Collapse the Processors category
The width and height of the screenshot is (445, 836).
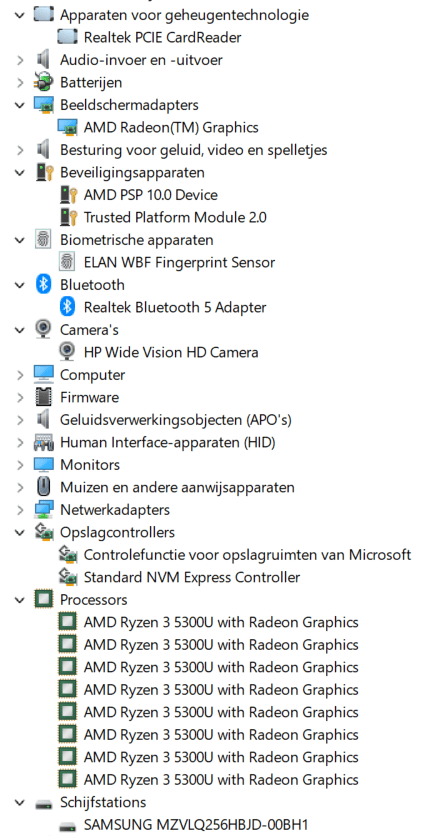(x=20, y=600)
